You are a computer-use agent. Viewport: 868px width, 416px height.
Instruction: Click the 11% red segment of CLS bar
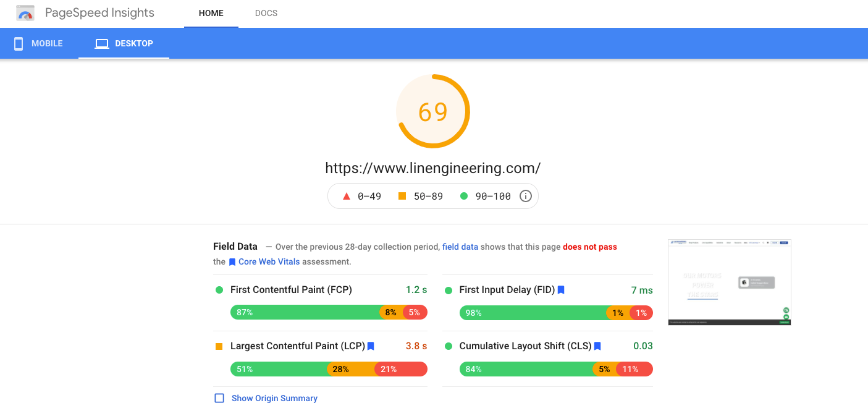coord(634,369)
